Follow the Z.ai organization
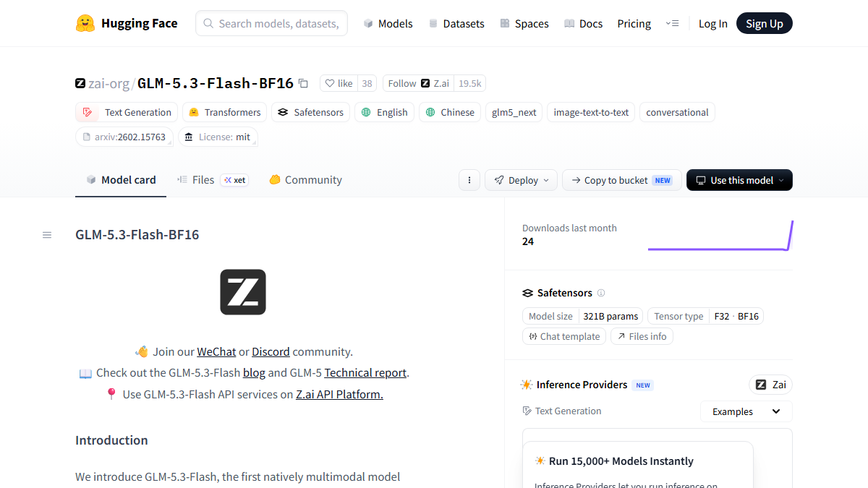This screenshot has width=868, height=488. point(418,83)
